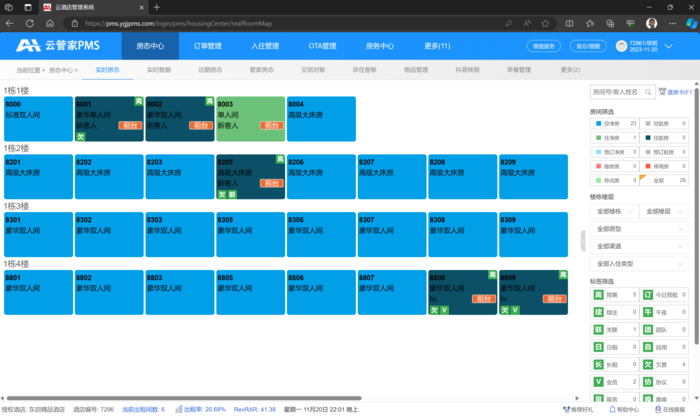
Task: Expand the 更多(2) sub-tab menu
Action: (570, 70)
